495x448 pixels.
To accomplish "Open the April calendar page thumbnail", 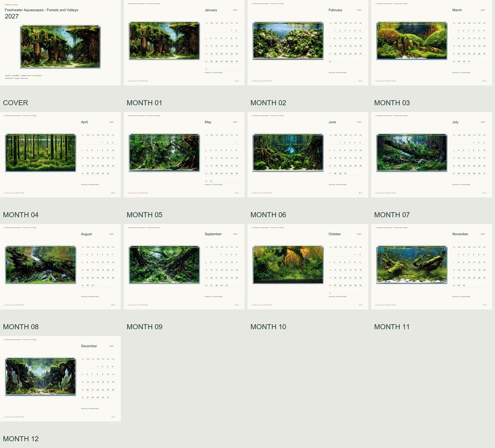I will pos(60,155).
